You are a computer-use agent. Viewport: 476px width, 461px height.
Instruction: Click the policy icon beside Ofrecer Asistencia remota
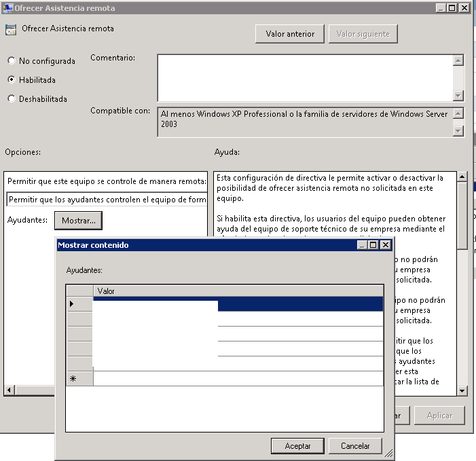point(11,30)
